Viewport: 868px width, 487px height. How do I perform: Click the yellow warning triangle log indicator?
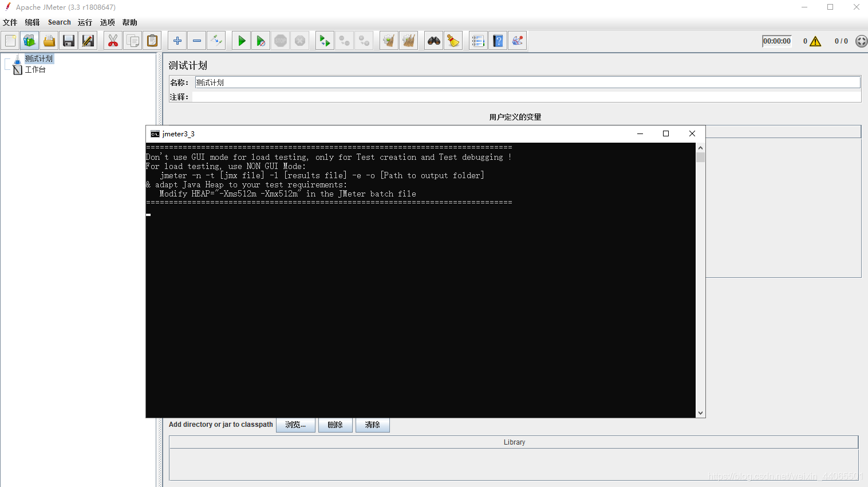[x=816, y=41]
